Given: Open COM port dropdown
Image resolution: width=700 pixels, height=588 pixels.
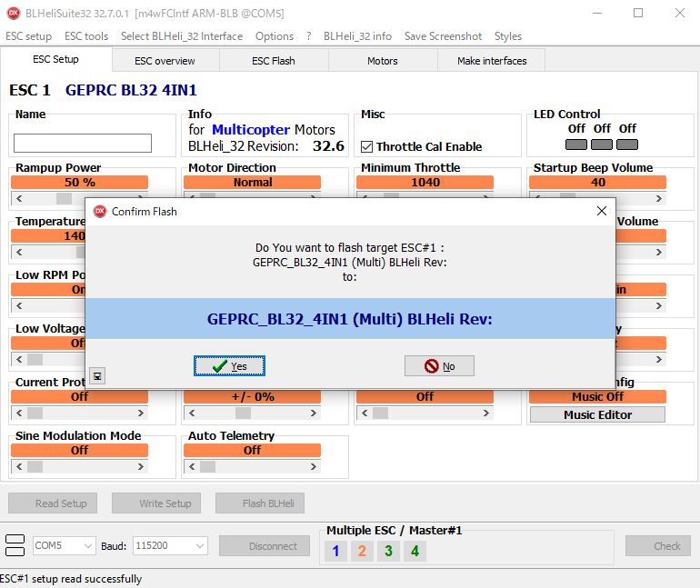Looking at the screenshot, I should 88,545.
